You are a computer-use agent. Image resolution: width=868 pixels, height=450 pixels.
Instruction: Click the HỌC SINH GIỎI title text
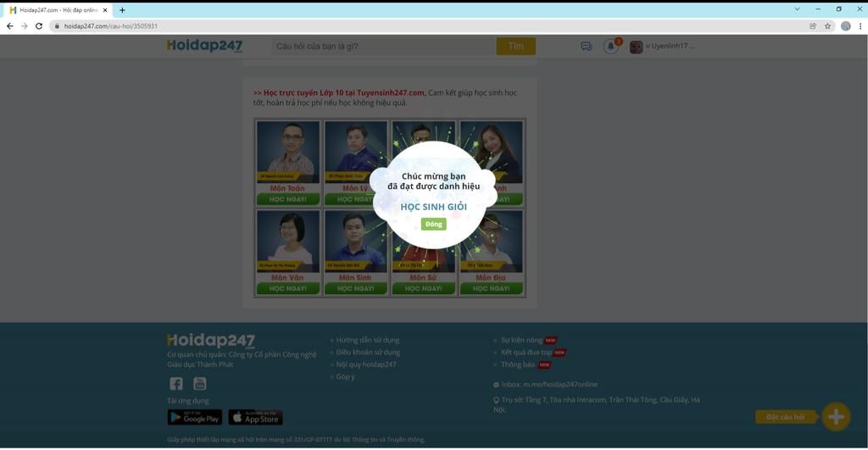[x=433, y=207]
